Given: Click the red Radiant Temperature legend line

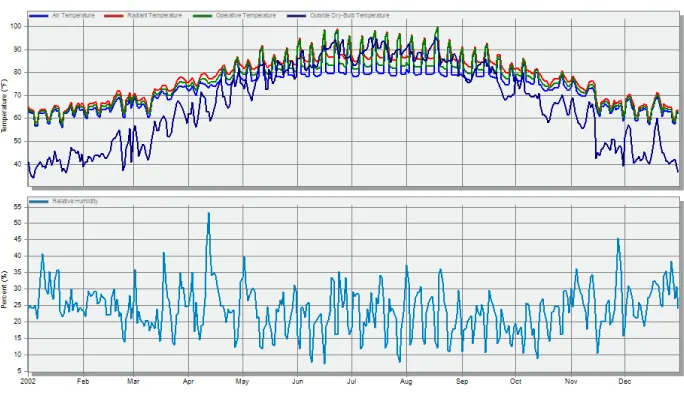Looking at the screenshot, I should pos(113,16).
